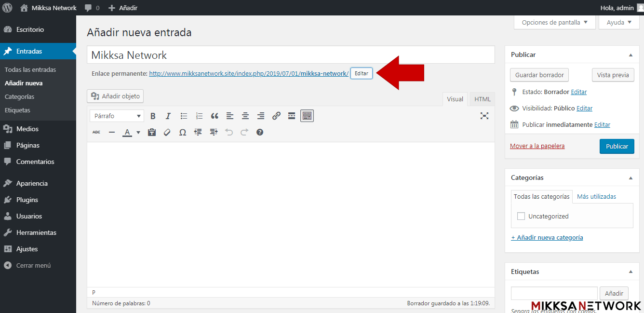Check the Uncategorized category box
Screen dimensions: 644x313
521,216
